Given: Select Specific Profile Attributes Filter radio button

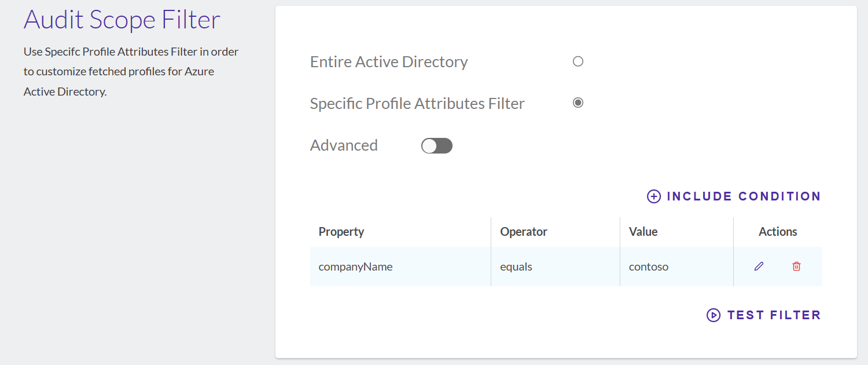Looking at the screenshot, I should coord(578,103).
